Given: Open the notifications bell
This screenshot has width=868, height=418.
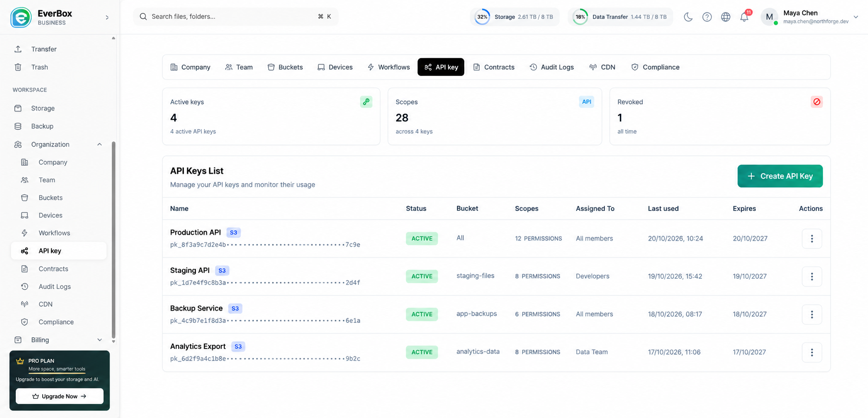Looking at the screenshot, I should [744, 17].
